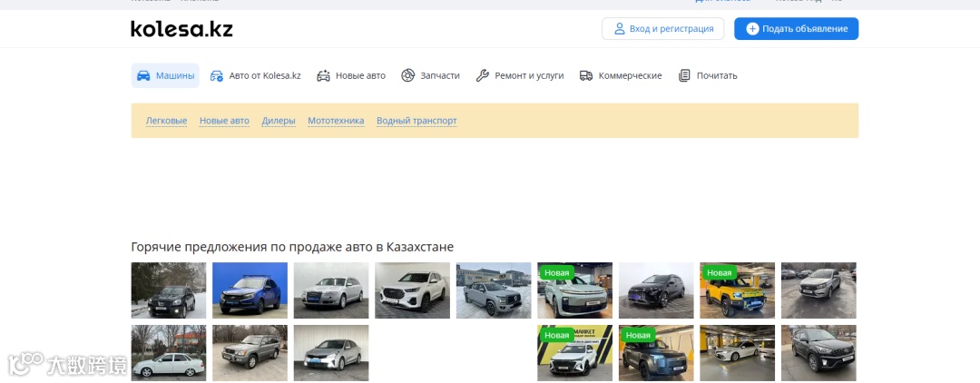The image size is (980, 383).
Task: Open the dark grey Hyundai crossover thumbnail
Action: [x=818, y=353]
